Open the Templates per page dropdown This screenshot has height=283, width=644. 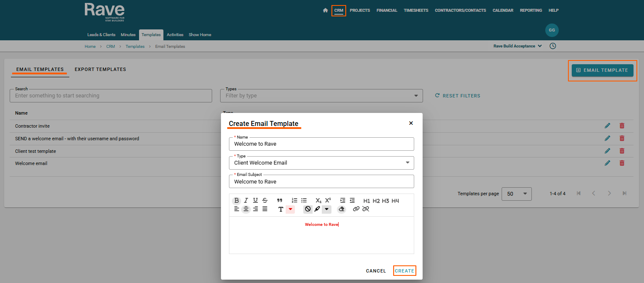pos(517,194)
